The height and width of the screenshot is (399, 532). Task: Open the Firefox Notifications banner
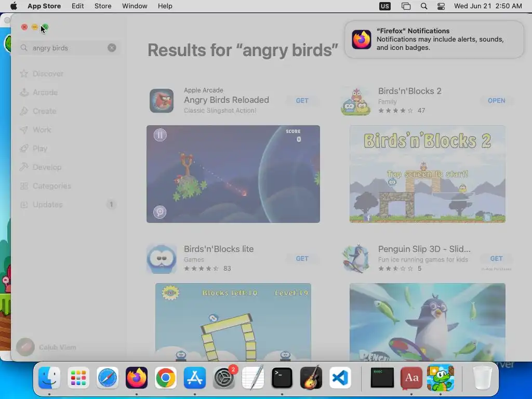pos(434,39)
